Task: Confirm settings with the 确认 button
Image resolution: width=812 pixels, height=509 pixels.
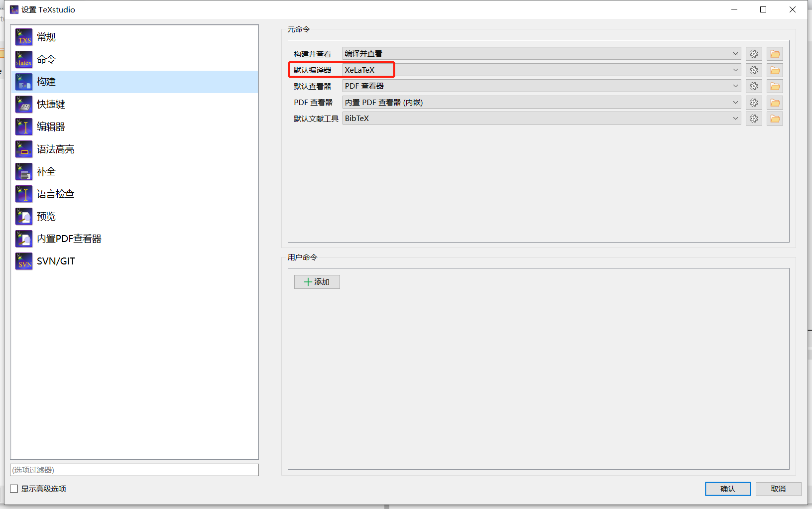Action: coord(727,489)
